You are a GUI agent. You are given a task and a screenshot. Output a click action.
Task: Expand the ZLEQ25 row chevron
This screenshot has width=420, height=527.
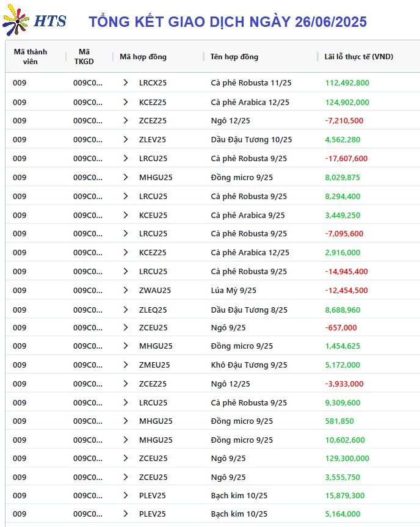coord(126,310)
